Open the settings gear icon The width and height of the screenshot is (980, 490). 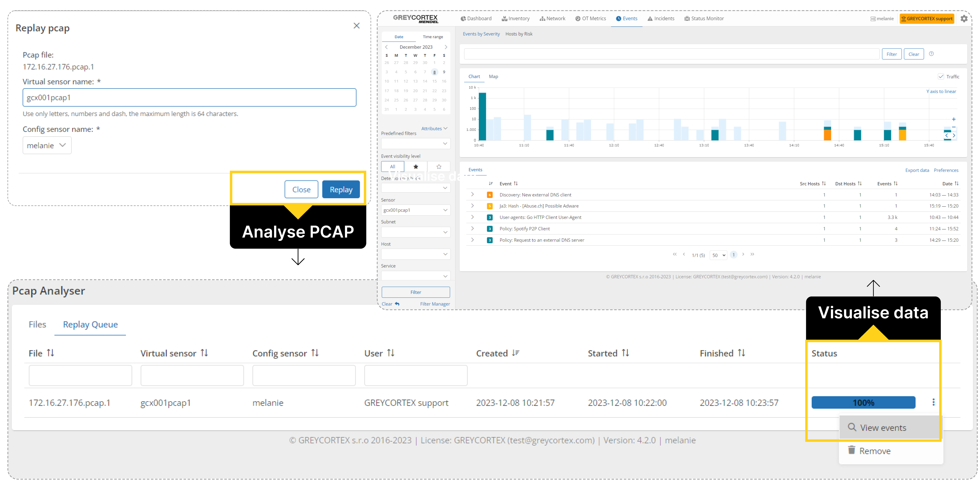point(964,19)
